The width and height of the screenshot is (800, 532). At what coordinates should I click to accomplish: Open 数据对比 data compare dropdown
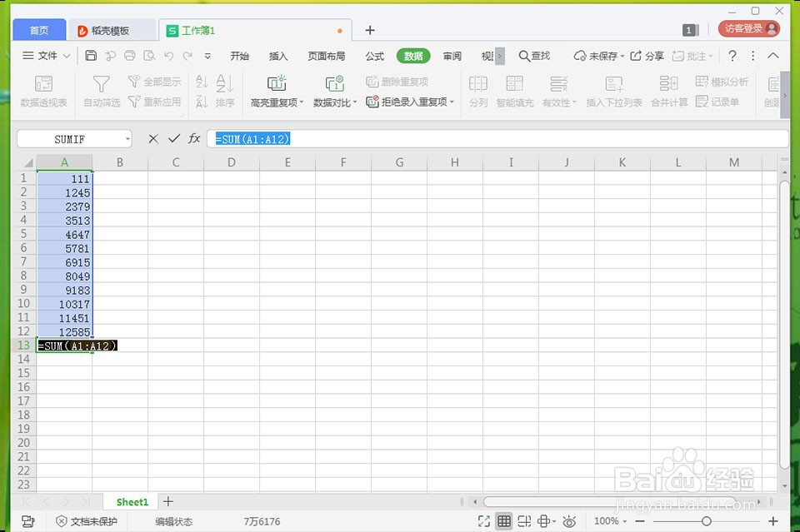(335, 92)
